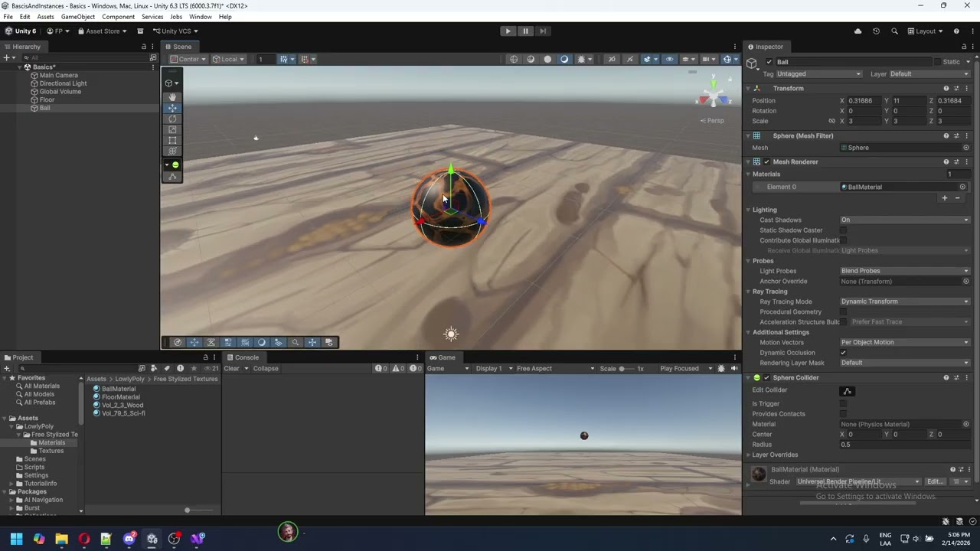Disable the Mesh Renderer component checkbox
Screen dimensions: 980x551
coord(766,162)
